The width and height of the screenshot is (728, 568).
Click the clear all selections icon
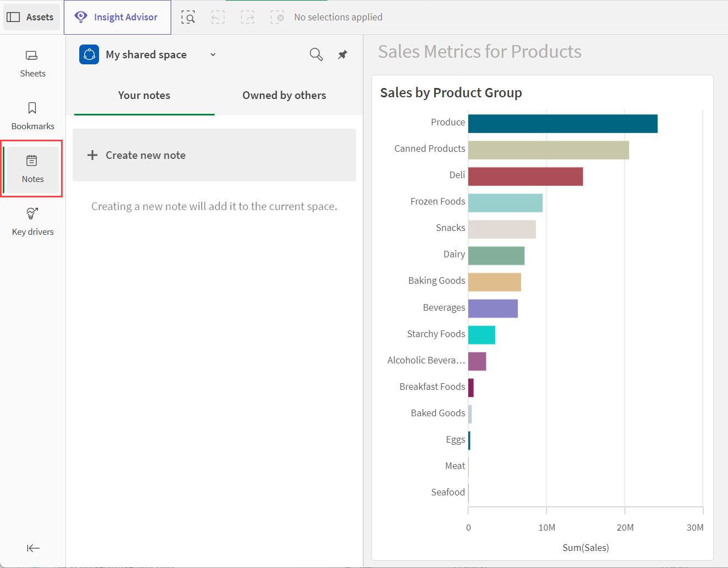(x=277, y=17)
